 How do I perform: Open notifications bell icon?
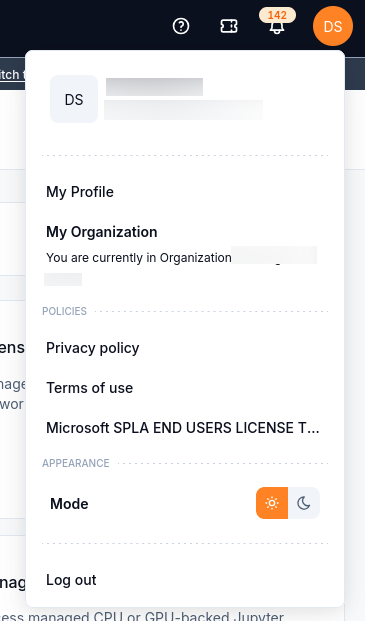277,28
